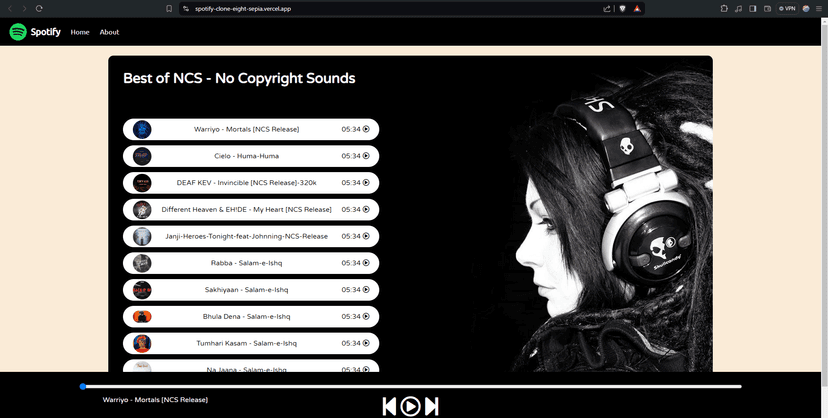Start Cielo - Huma-Huma with its play icon

(366, 156)
